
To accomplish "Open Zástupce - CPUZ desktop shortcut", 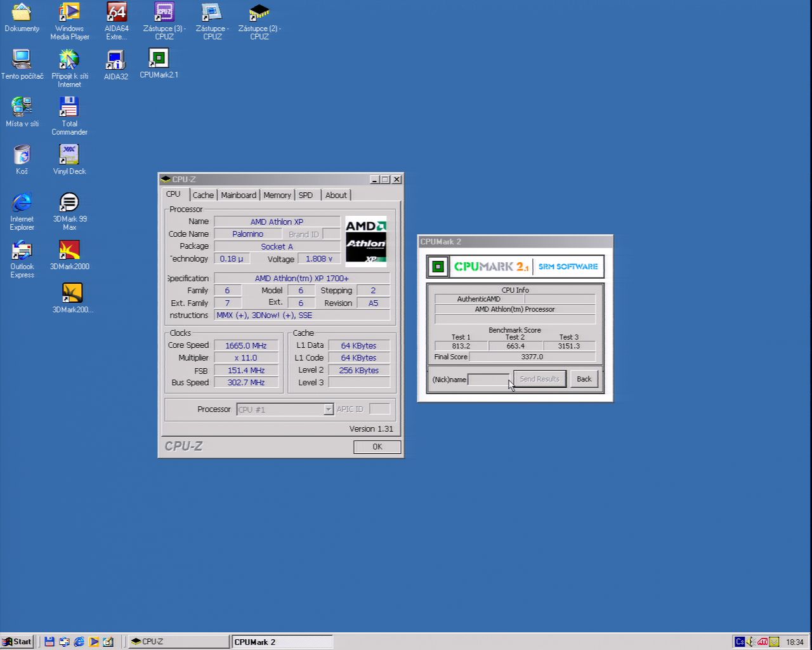I will click(212, 21).
